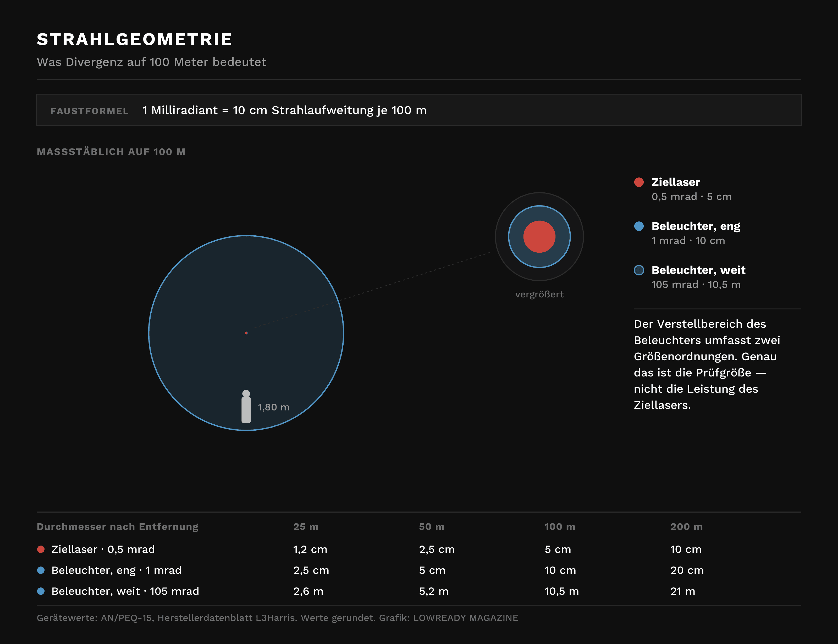The width and height of the screenshot is (838, 644).
Task: Click the '200 m' column header
Action: point(686,527)
